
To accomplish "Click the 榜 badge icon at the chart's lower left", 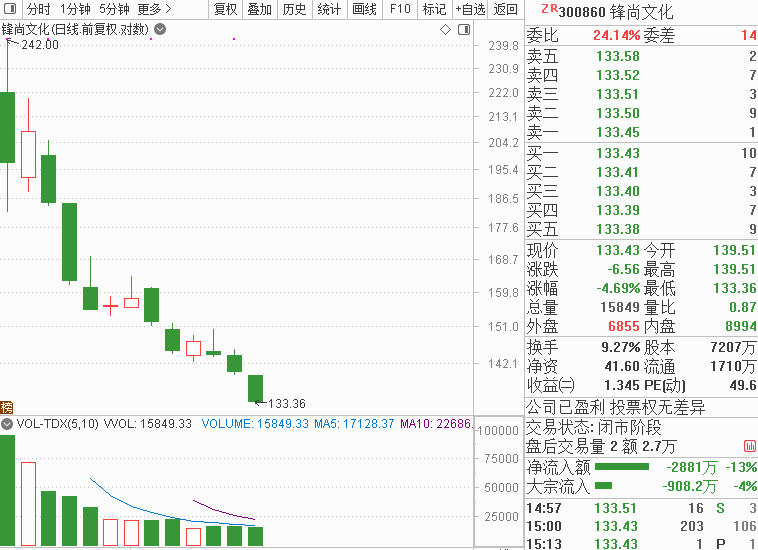I will click(x=6, y=407).
